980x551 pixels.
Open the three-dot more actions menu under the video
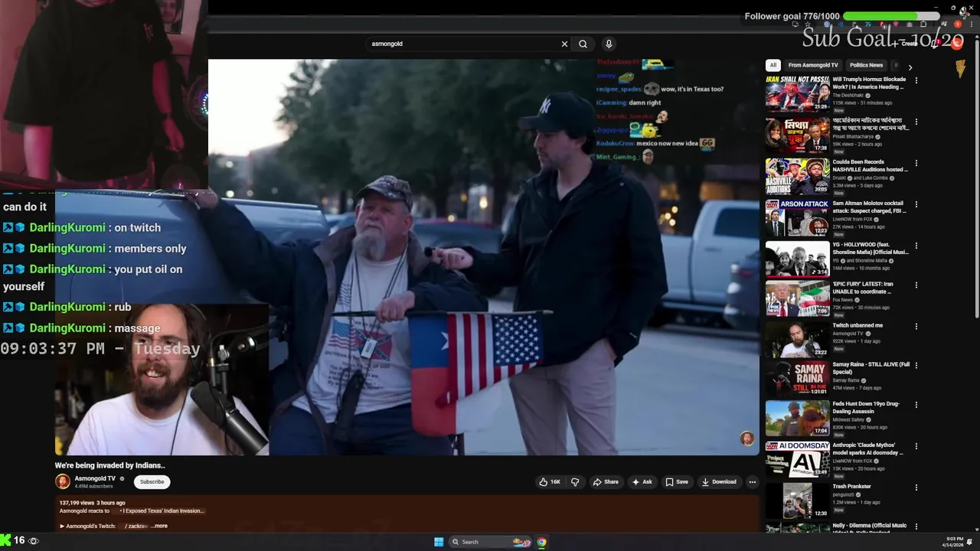pos(753,482)
